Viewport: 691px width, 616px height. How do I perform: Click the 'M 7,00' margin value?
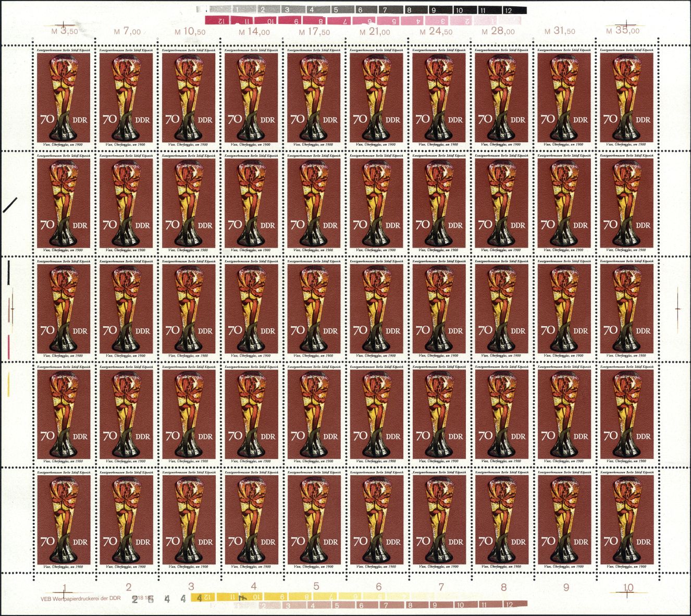tap(127, 31)
